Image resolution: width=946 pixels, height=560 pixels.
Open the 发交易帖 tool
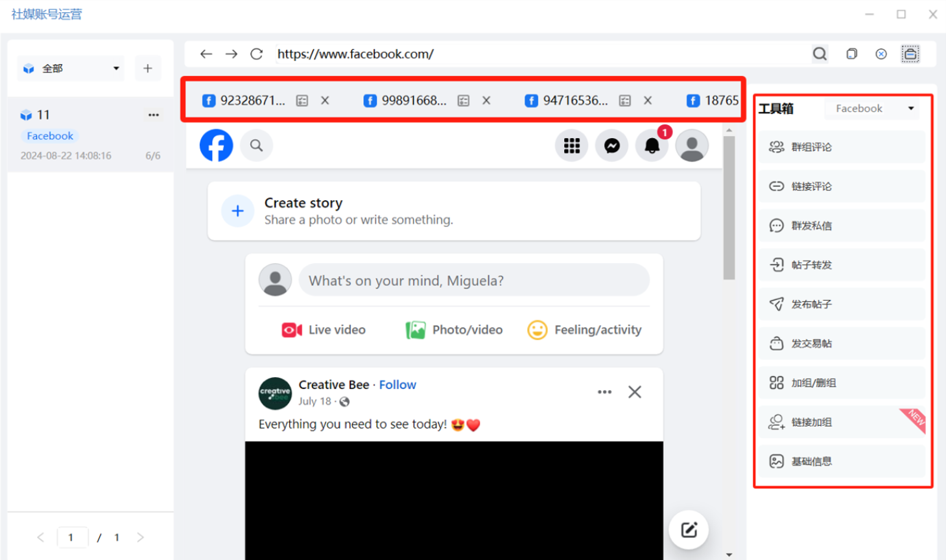[x=842, y=344]
